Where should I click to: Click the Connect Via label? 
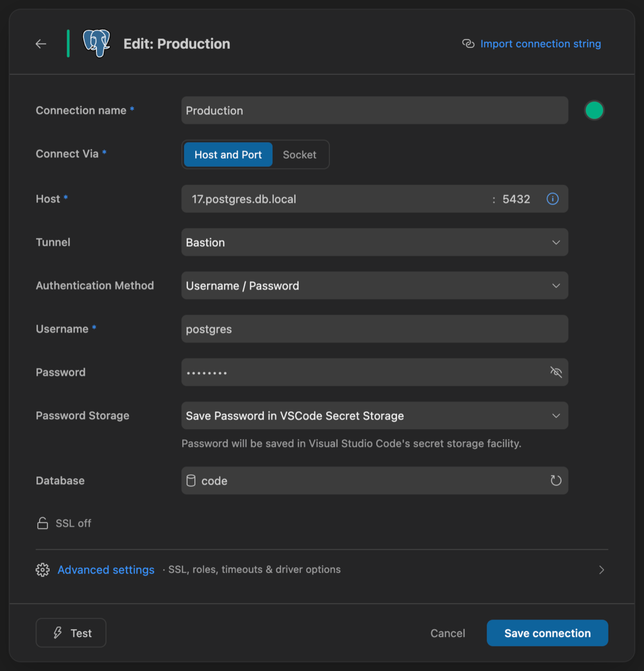(67, 154)
